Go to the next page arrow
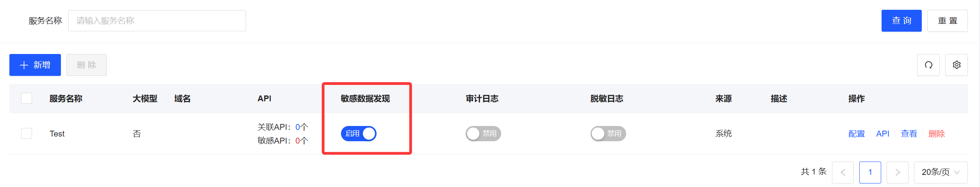Image resolution: width=980 pixels, height=187 pixels. tap(897, 173)
